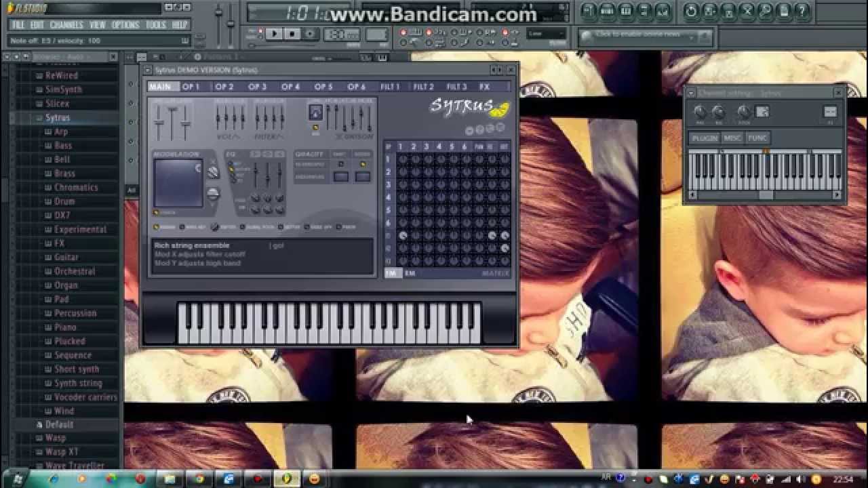The image size is (868, 488).
Task: Start playback with the play button
Action: 275,34
